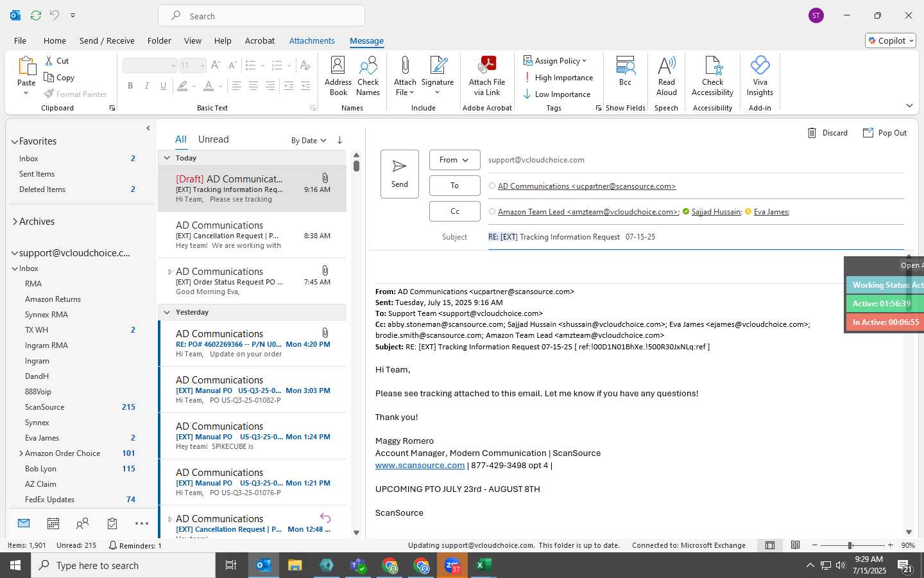Open the text highlight color arrow

(194, 85)
